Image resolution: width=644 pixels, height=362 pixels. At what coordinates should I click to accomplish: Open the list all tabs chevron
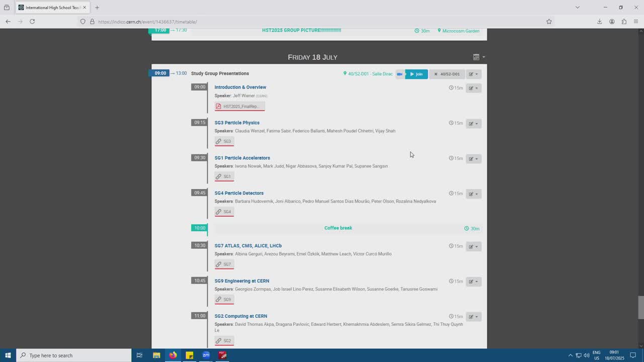(578, 8)
